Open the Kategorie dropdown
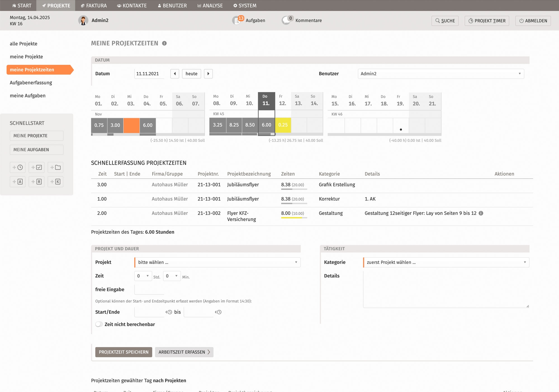 (x=446, y=262)
